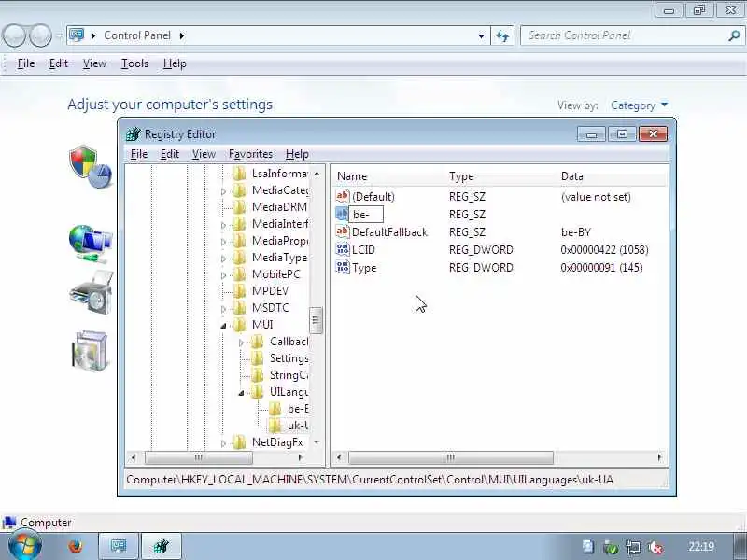This screenshot has height=560, width=747.
Task: Select the Settings key in tree
Action: [x=289, y=358]
